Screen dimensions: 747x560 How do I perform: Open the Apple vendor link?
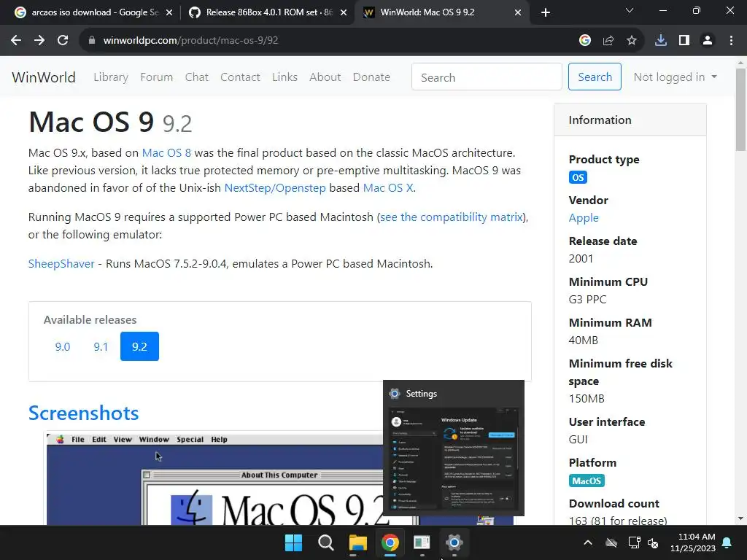[x=584, y=218]
